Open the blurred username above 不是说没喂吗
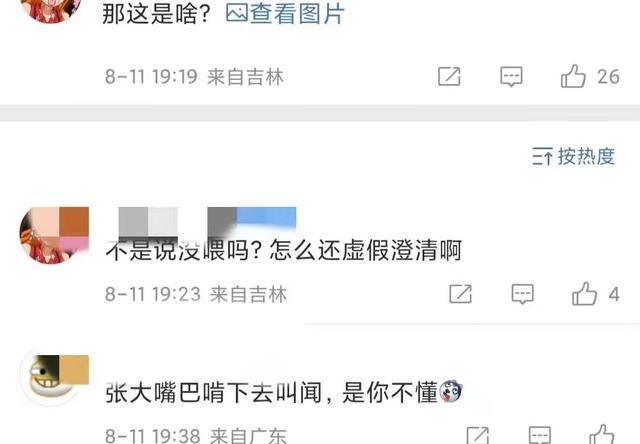The height and width of the screenshot is (444, 640). coord(207,222)
